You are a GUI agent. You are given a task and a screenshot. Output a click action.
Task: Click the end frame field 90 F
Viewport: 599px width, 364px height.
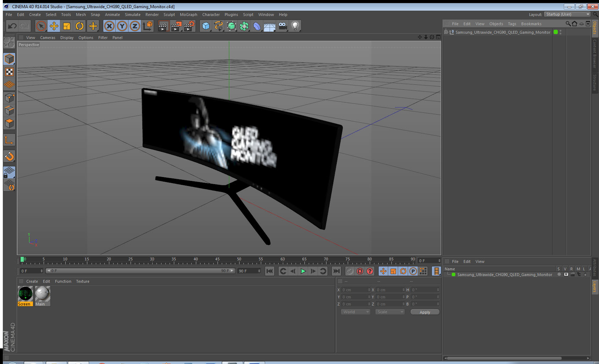point(249,271)
